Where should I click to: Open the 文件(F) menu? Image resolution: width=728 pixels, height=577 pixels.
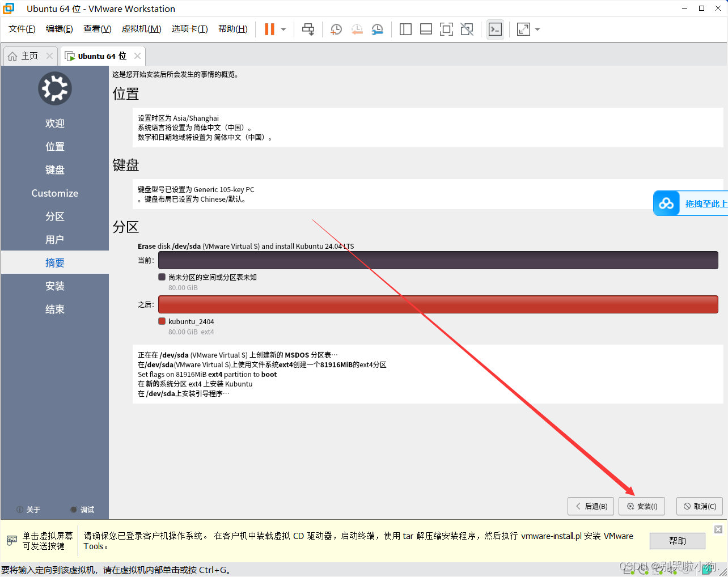pos(22,29)
